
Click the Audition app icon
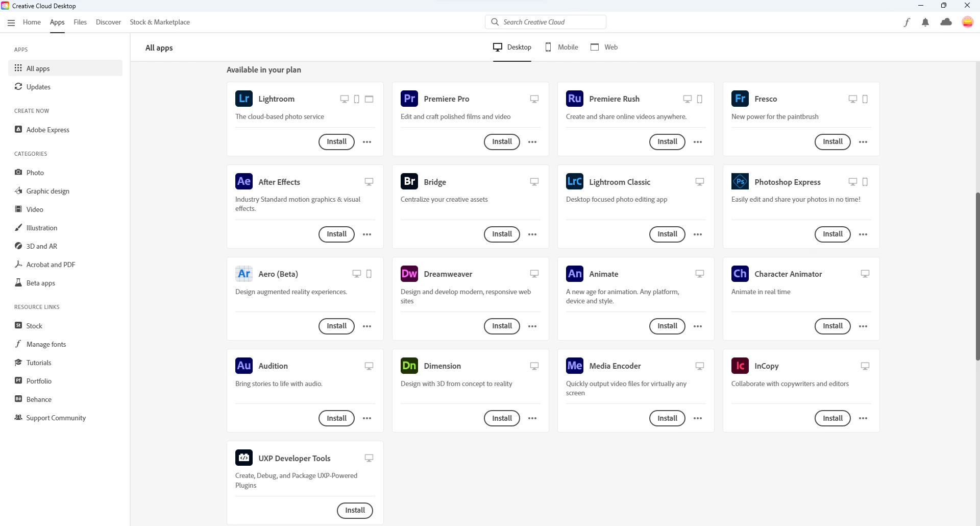[244, 366]
